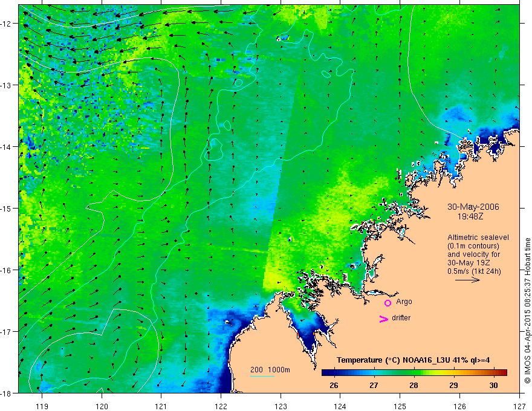Click the vertical IMOS copyright timestamp text
Viewport: 532px width, 411px height.
528,311
